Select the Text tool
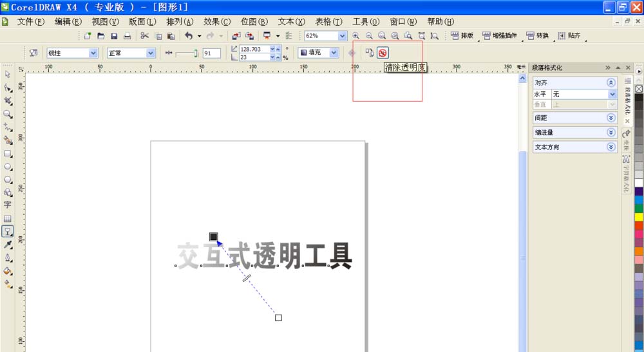The image size is (644, 352). 8,205
